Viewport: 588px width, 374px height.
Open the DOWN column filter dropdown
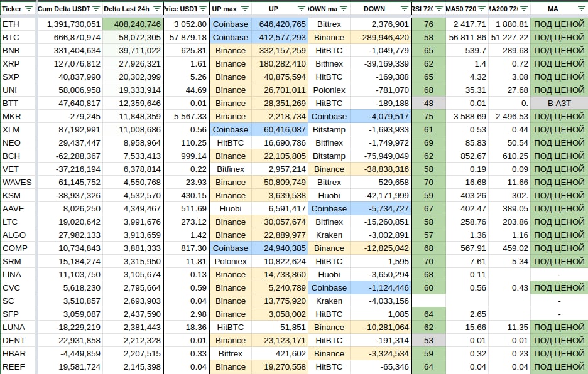click(x=404, y=9)
